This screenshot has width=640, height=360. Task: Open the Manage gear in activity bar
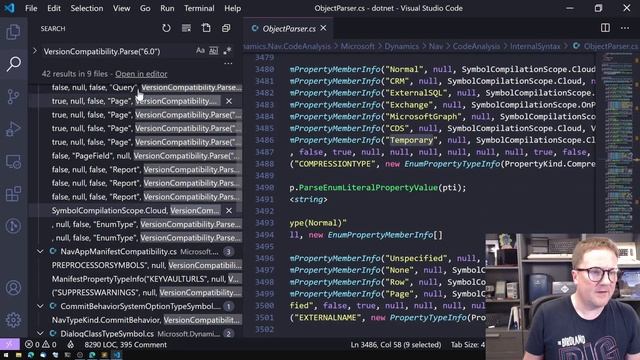pos(13,320)
